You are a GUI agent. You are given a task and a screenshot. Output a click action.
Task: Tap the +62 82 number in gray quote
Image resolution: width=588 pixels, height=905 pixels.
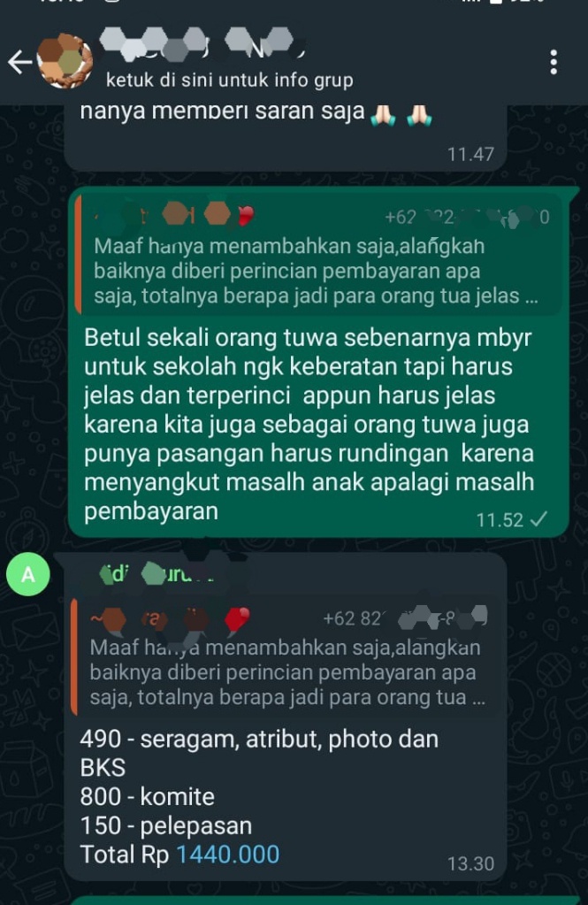404,618
